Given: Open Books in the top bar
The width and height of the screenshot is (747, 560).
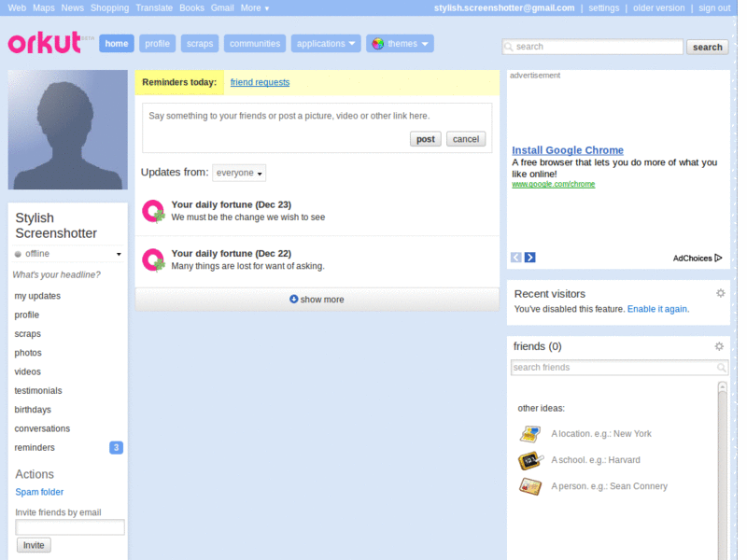Looking at the screenshot, I should (191, 8).
